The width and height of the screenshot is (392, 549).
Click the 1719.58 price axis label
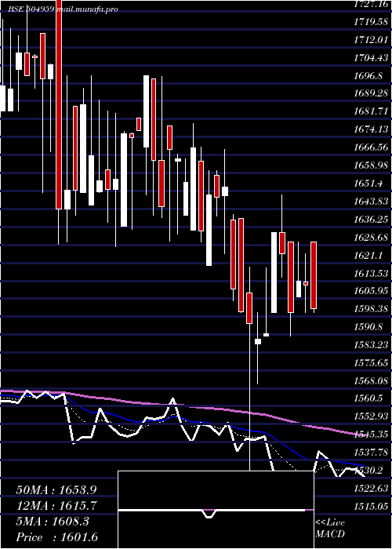(371, 22)
